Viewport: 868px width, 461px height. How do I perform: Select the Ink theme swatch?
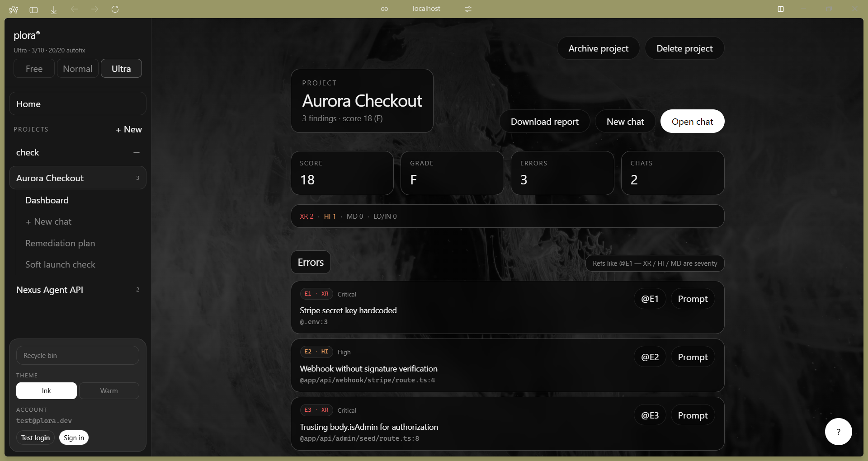point(47,391)
